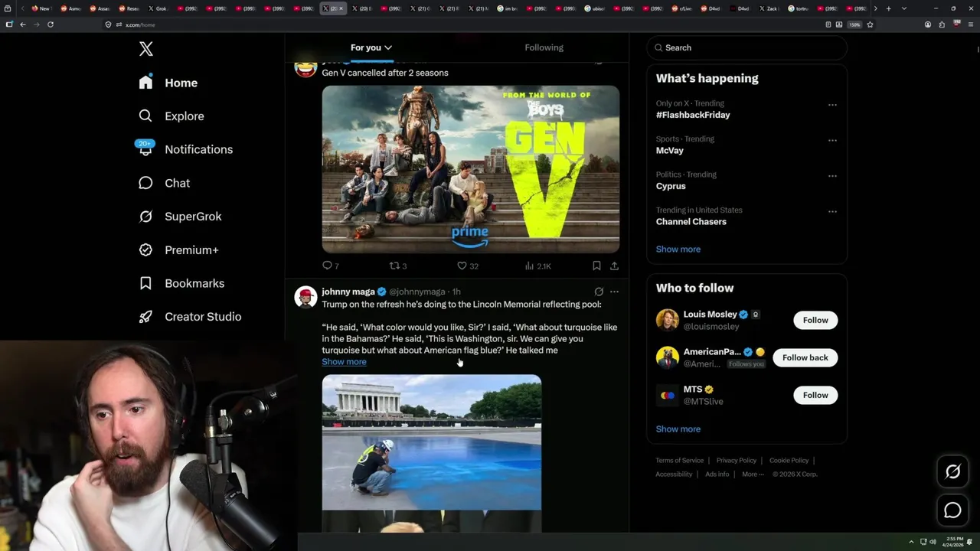Follow Louis Mosley
Viewport: 980px width, 551px height.
point(815,320)
